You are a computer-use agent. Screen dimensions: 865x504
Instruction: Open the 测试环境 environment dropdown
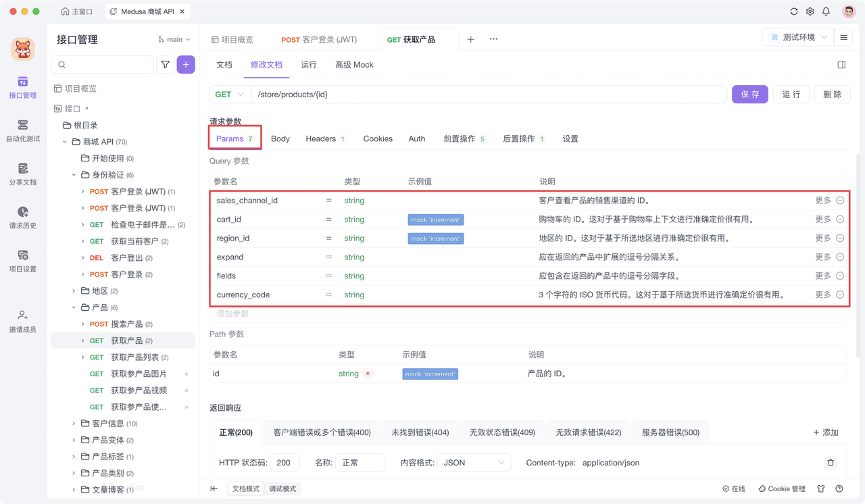pyautogui.click(x=797, y=38)
